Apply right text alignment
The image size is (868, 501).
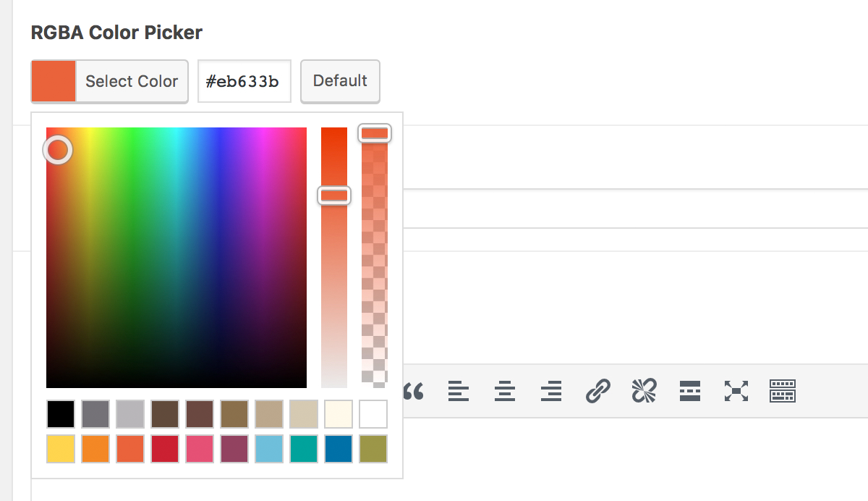pos(551,392)
